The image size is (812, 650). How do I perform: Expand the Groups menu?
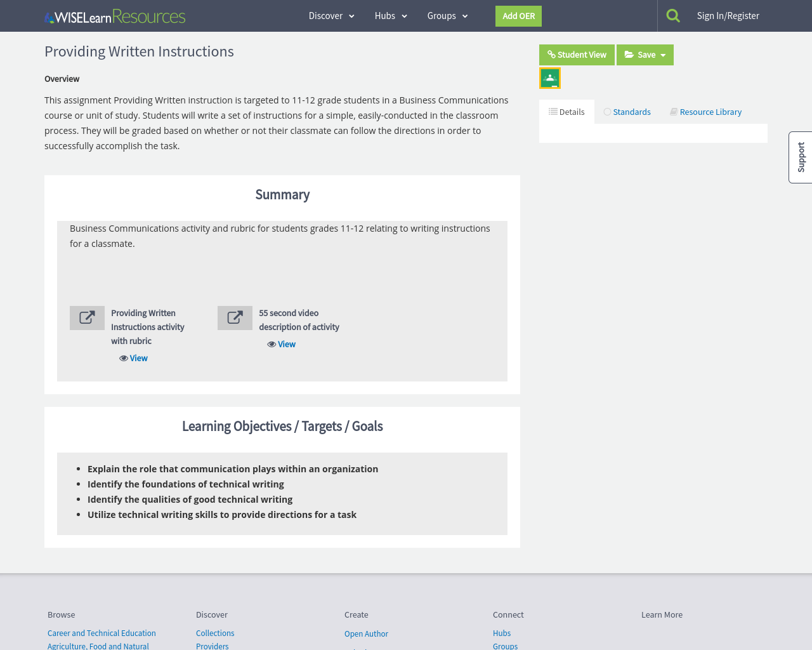point(447,16)
